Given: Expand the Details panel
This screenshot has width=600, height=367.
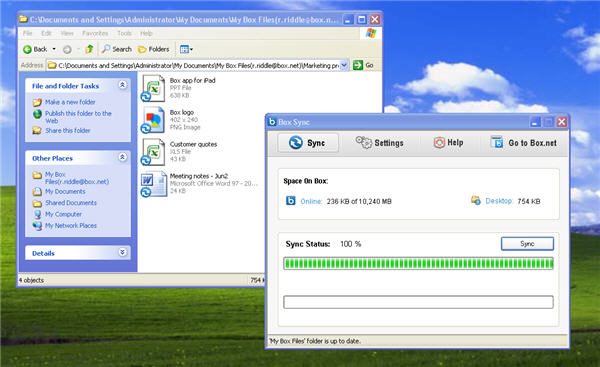Looking at the screenshot, I should click(x=122, y=252).
